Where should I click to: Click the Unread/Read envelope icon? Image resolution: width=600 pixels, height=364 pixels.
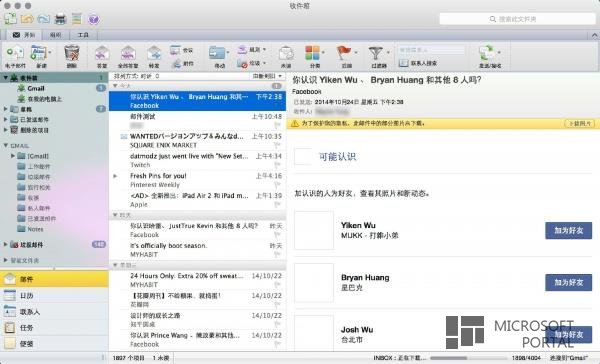[x=286, y=53]
